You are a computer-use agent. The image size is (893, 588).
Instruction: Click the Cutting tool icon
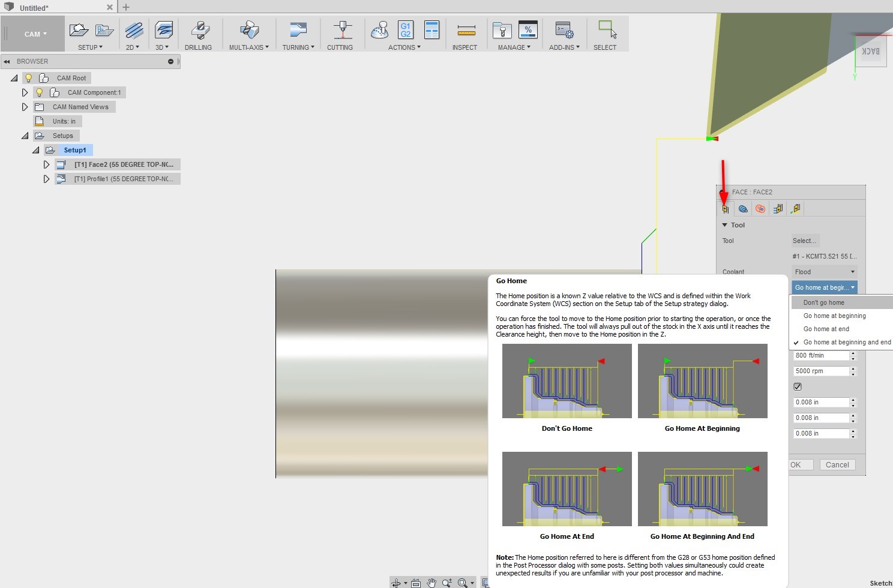342,30
